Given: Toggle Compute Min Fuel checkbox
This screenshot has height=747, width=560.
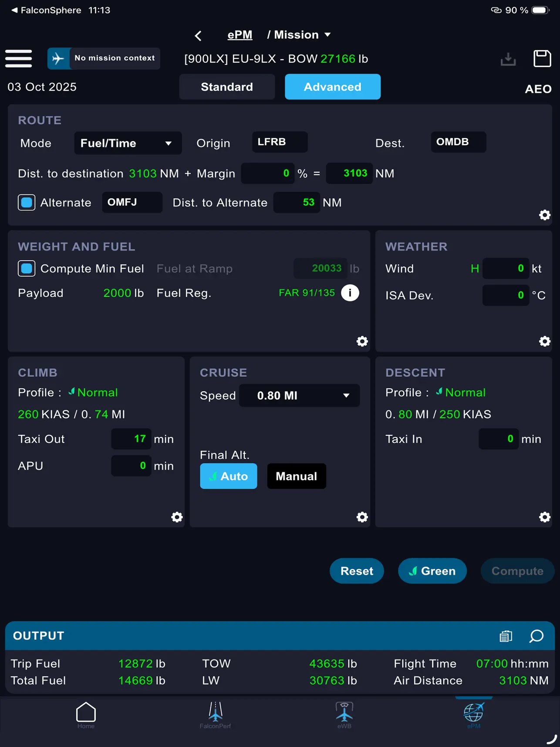Looking at the screenshot, I should [27, 268].
